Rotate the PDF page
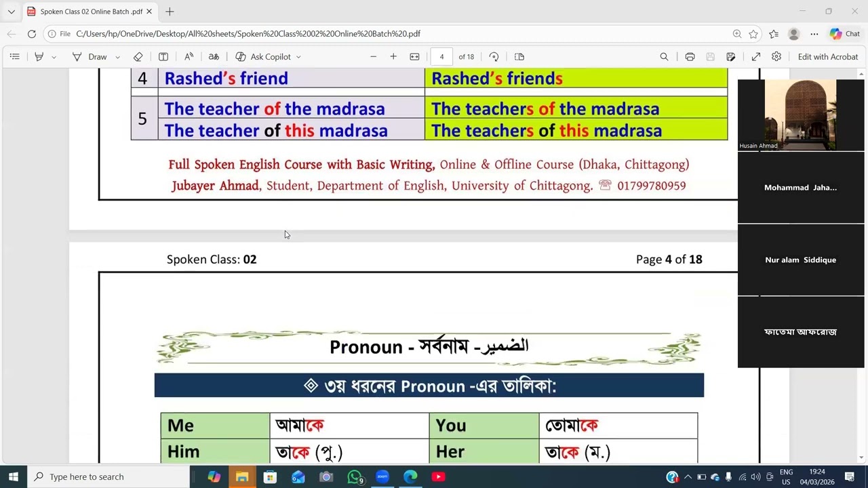 494,57
